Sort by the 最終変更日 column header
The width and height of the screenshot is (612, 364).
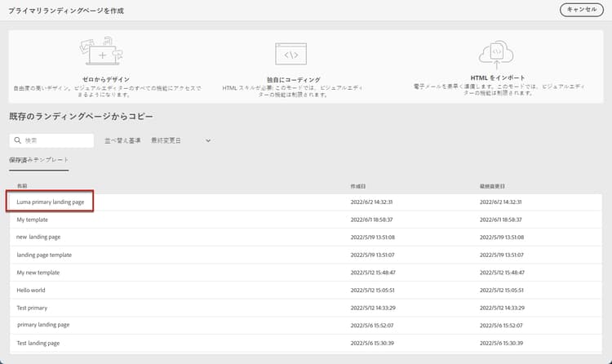tap(492, 186)
